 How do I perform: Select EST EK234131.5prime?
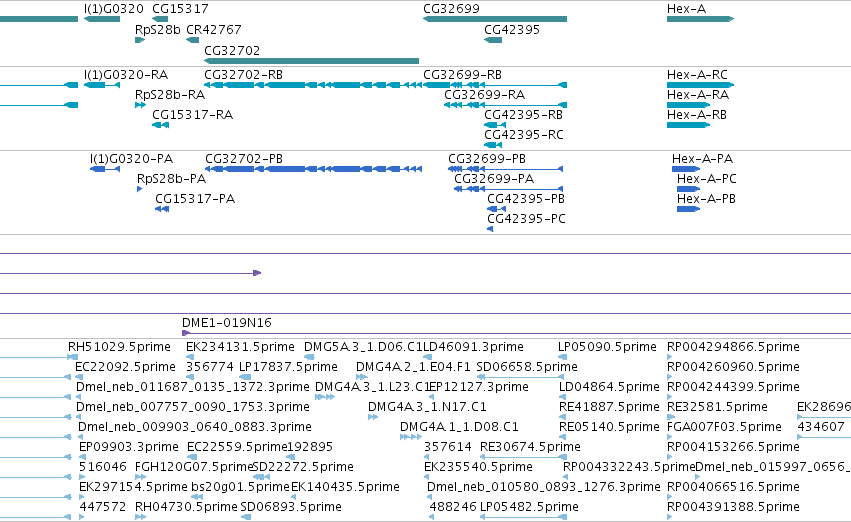[240, 347]
